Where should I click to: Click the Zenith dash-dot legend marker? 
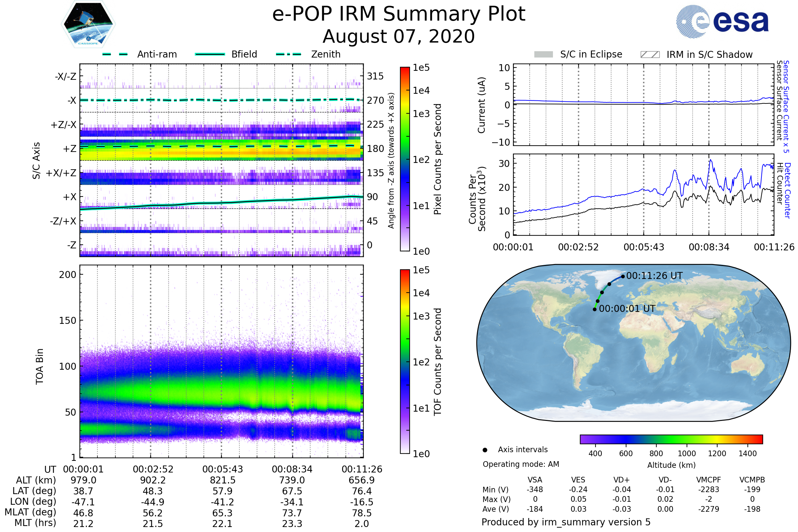289,54
